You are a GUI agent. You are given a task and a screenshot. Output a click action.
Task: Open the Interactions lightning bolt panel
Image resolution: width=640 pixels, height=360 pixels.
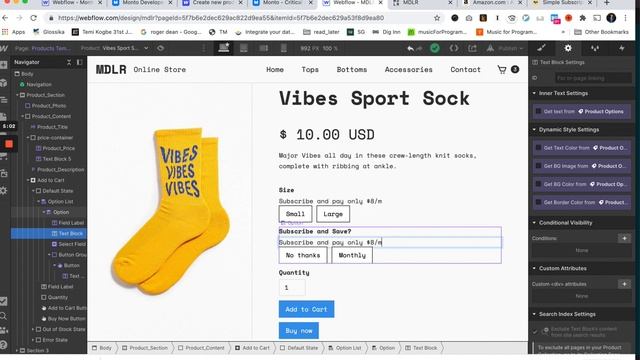[x=622, y=48]
